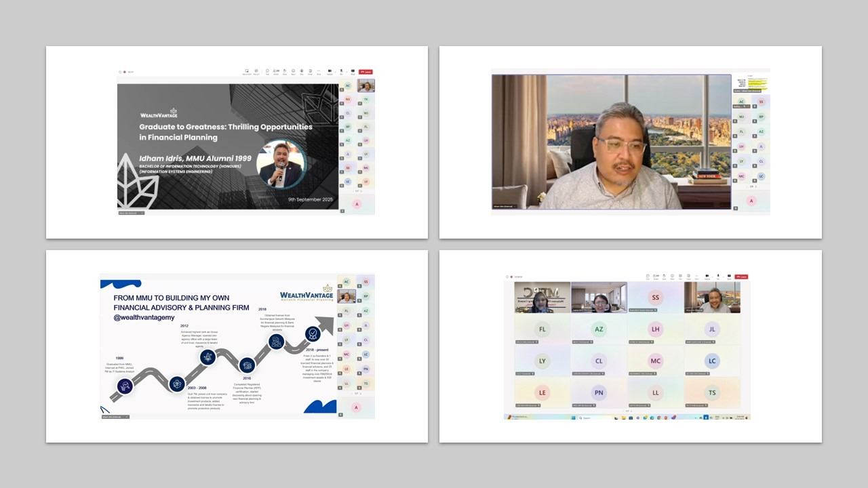This screenshot has width=868, height=488.
Task: Go to next participant page below gallery grid
Action: tap(632, 411)
